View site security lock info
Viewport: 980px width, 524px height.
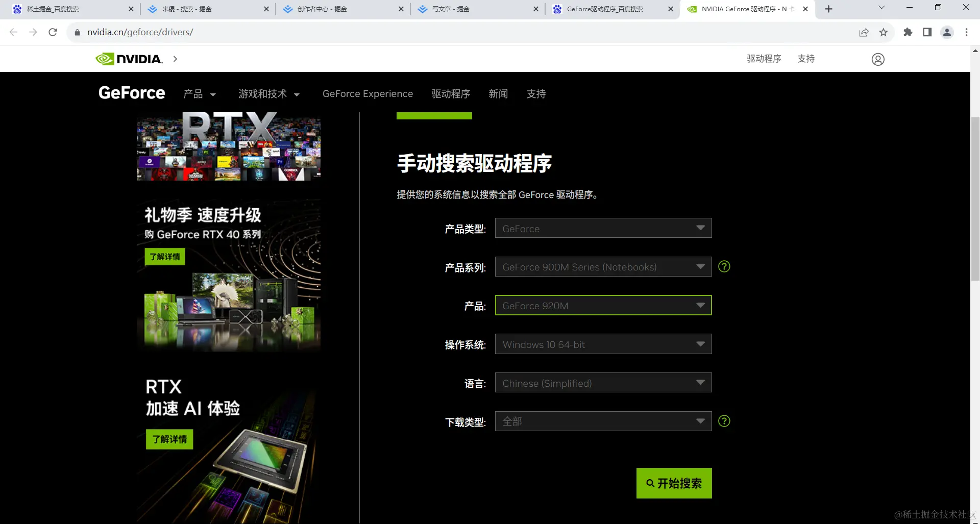pyautogui.click(x=78, y=32)
